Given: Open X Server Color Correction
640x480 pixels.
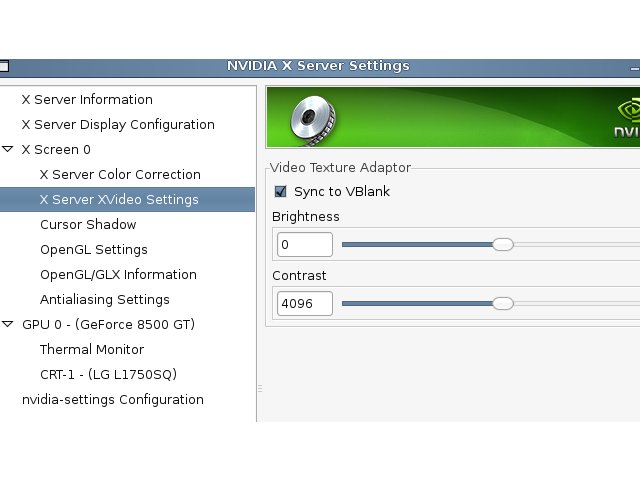Looking at the screenshot, I should 120,175.
